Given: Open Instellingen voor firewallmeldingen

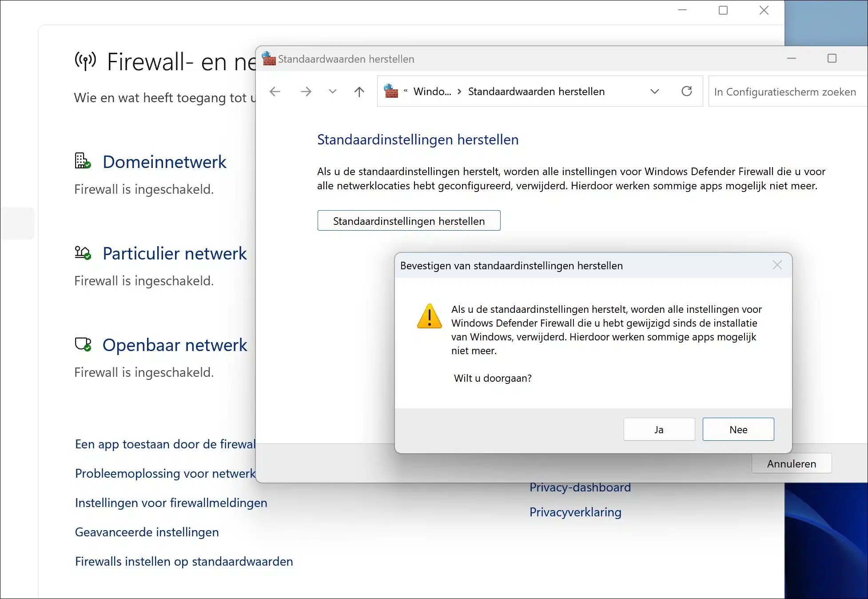Looking at the screenshot, I should pos(171,503).
